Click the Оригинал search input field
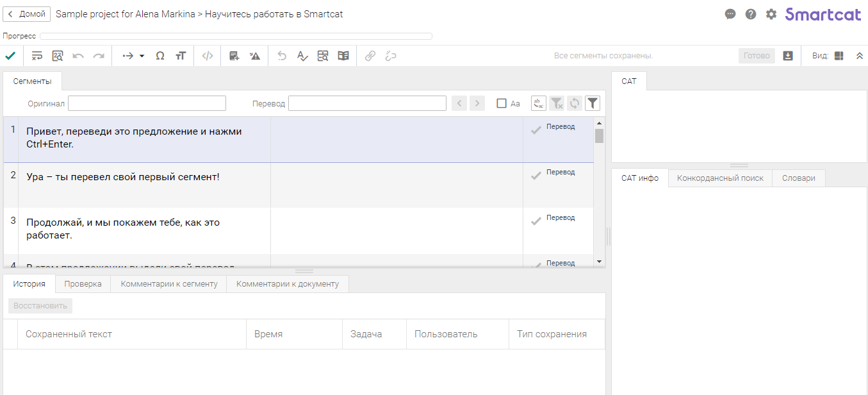The width and height of the screenshot is (868, 395). point(147,103)
